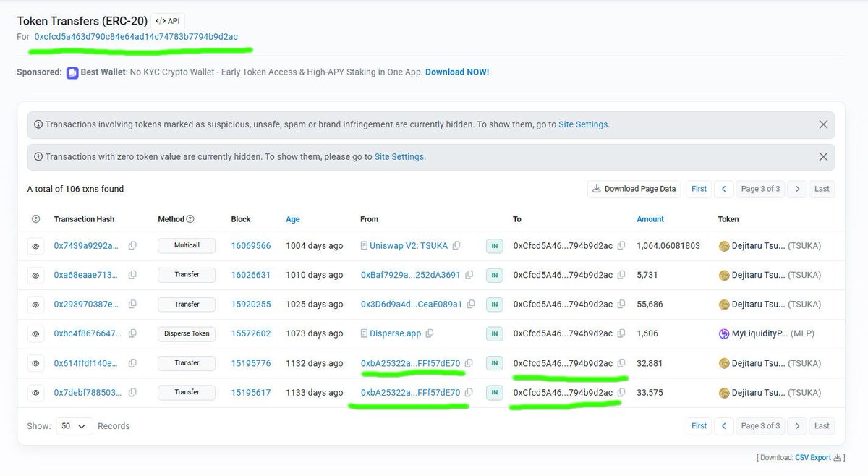Open block 15195617

coord(251,393)
